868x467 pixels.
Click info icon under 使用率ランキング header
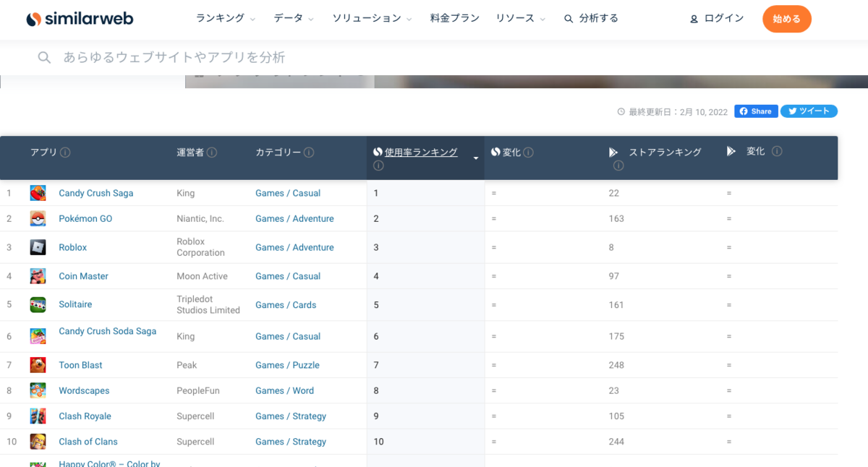(x=378, y=166)
